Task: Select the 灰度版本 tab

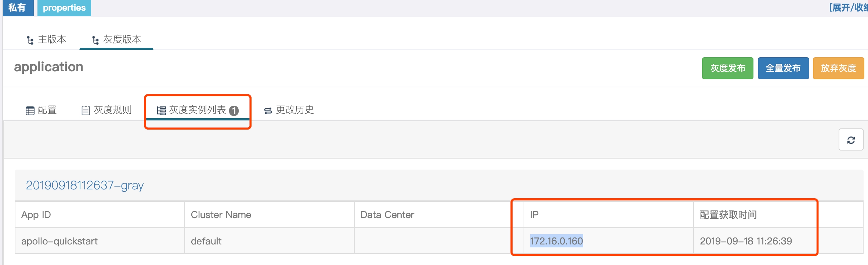Action: point(116,39)
